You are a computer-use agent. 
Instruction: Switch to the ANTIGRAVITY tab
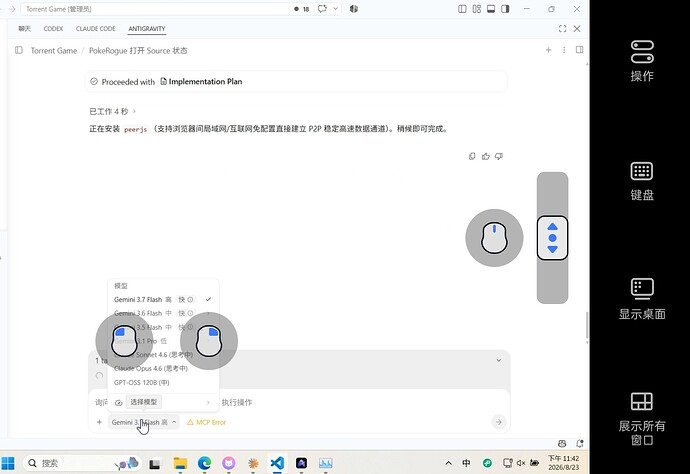(x=147, y=29)
